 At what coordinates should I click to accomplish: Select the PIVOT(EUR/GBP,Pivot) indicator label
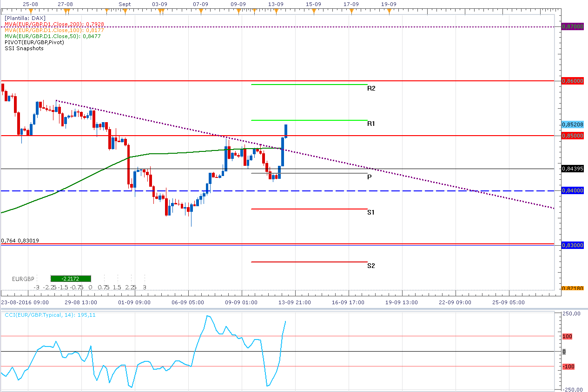click(x=34, y=42)
